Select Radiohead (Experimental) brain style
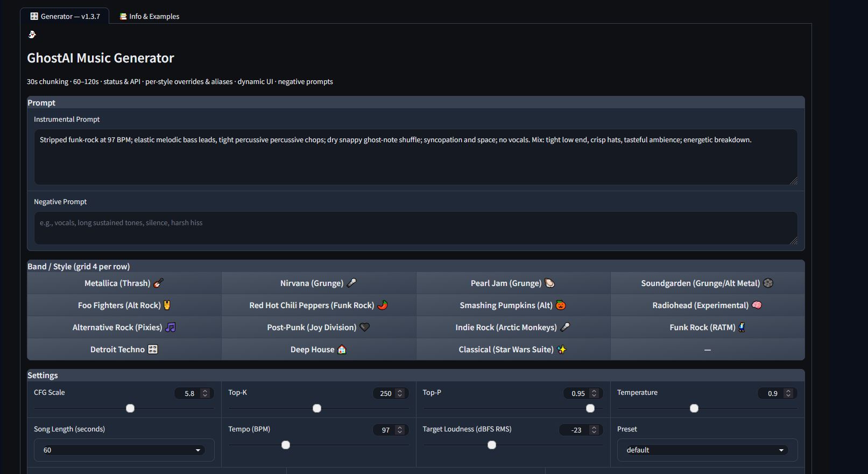868x474 pixels. pos(707,305)
